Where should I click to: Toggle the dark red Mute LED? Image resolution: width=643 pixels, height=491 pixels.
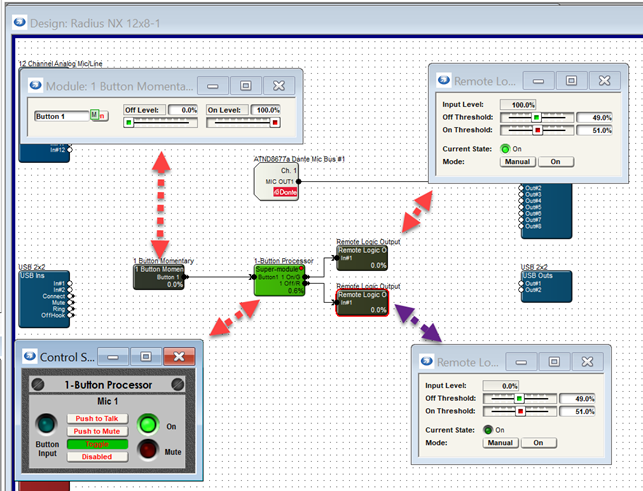(148, 450)
